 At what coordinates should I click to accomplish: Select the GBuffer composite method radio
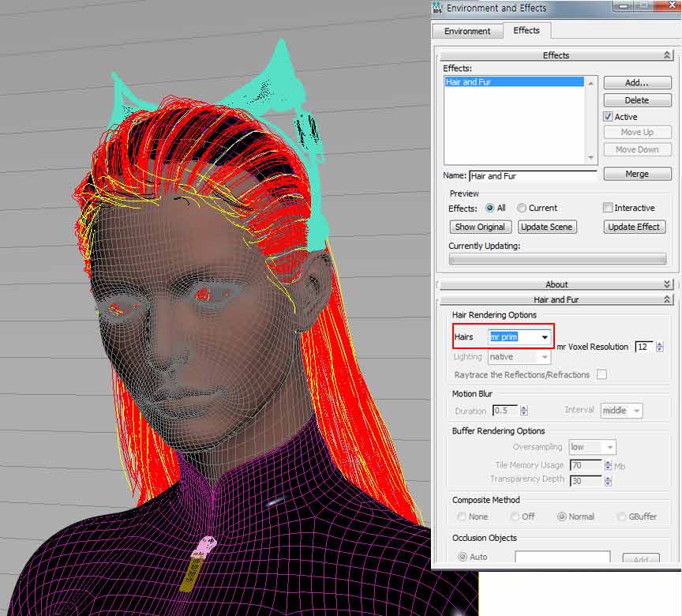pyautogui.click(x=621, y=516)
